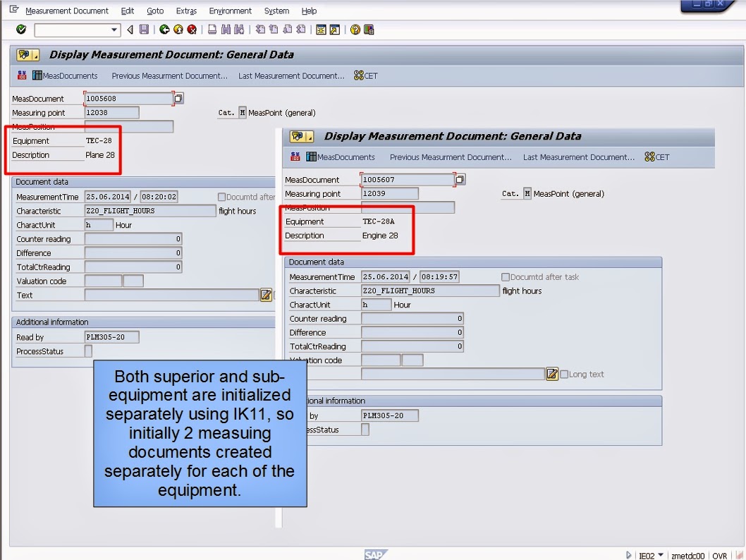Open the SAP window menu icon beside Measurement Document
Screen dimensions: 746x560
click(14, 9)
